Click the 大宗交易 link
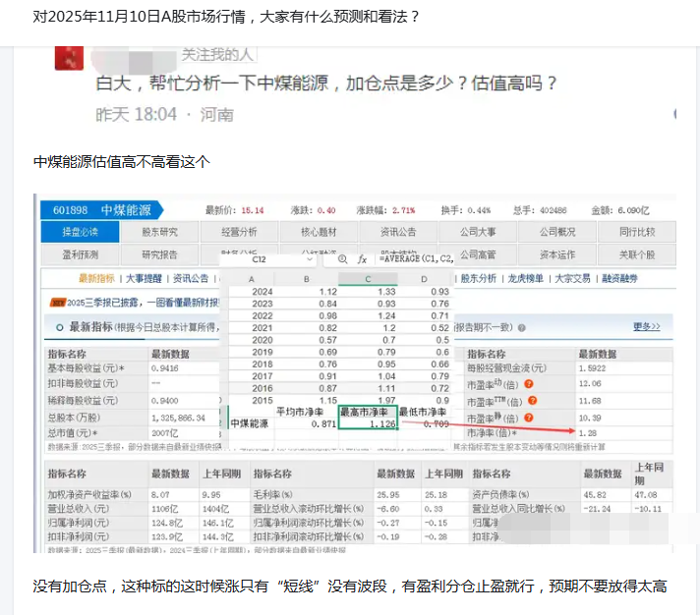This screenshot has height=615, width=700. (x=572, y=279)
